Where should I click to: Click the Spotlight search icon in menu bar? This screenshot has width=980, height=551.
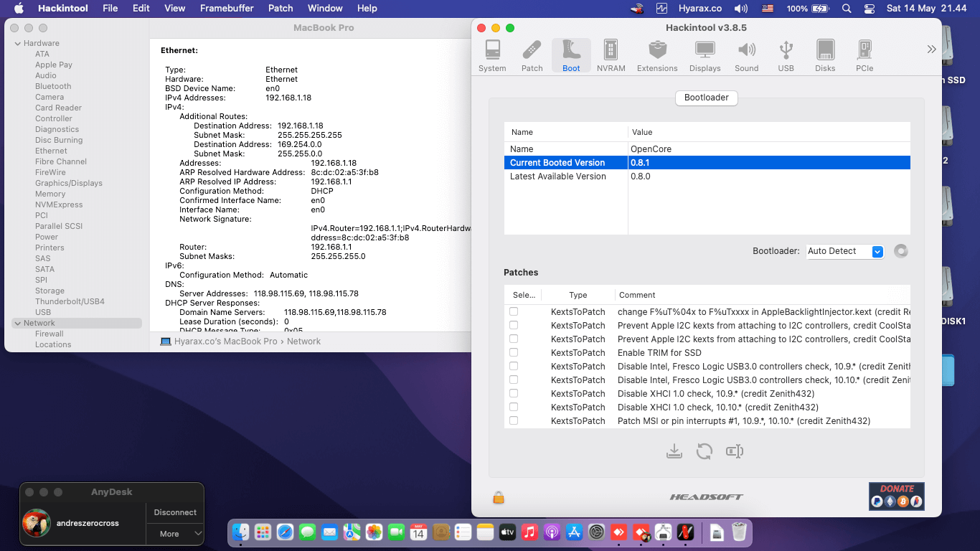point(847,9)
